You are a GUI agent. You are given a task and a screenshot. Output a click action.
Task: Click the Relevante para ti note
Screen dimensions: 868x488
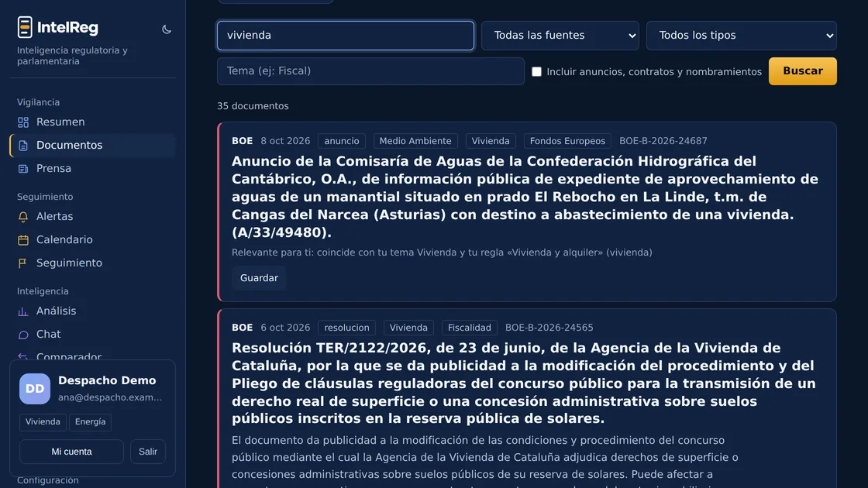point(442,253)
